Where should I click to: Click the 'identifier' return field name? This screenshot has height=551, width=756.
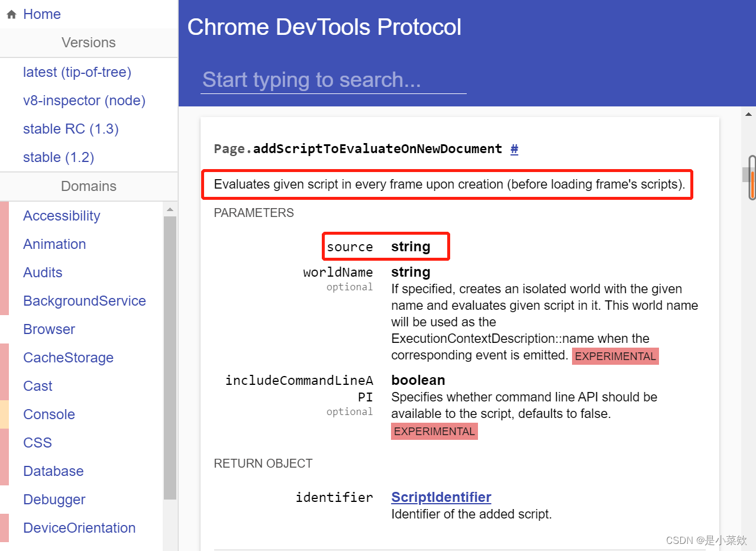pos(334,498)
